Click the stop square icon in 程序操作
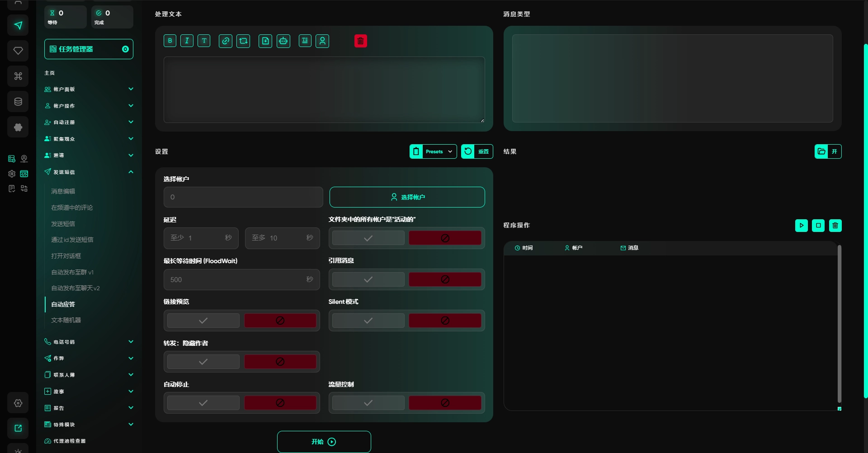This screenshot has width=868, height=453. pos(818,225)
